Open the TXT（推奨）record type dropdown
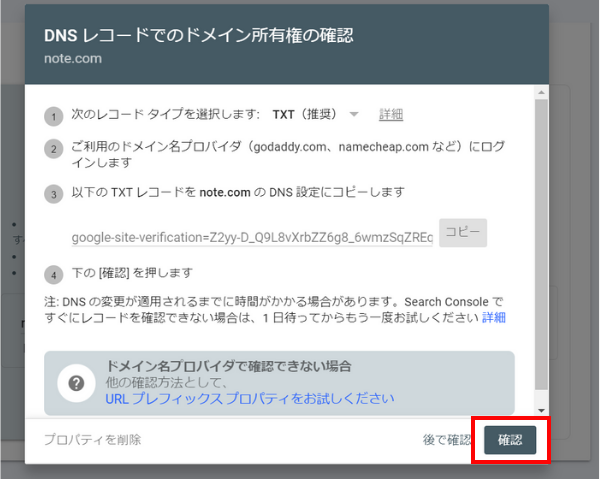Screen dimensions: 600x480 315,114
